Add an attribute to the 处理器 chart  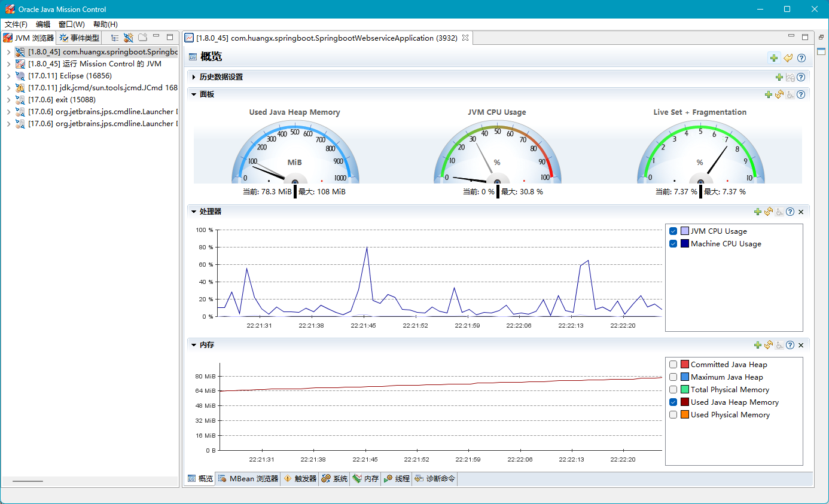tap(758, 212)
